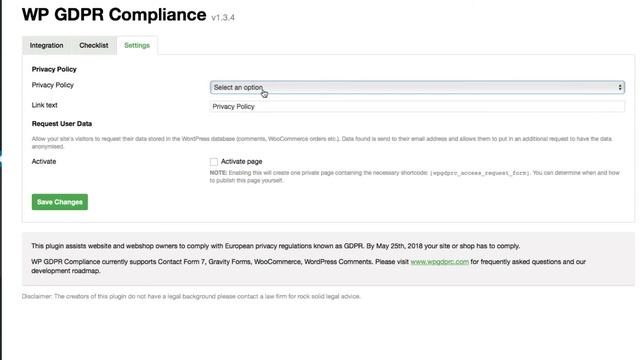The image size is (640, 360).
Task: Open the Privacy Policy page dropdown
Action: pyautogui.click(x=417, y=87)
